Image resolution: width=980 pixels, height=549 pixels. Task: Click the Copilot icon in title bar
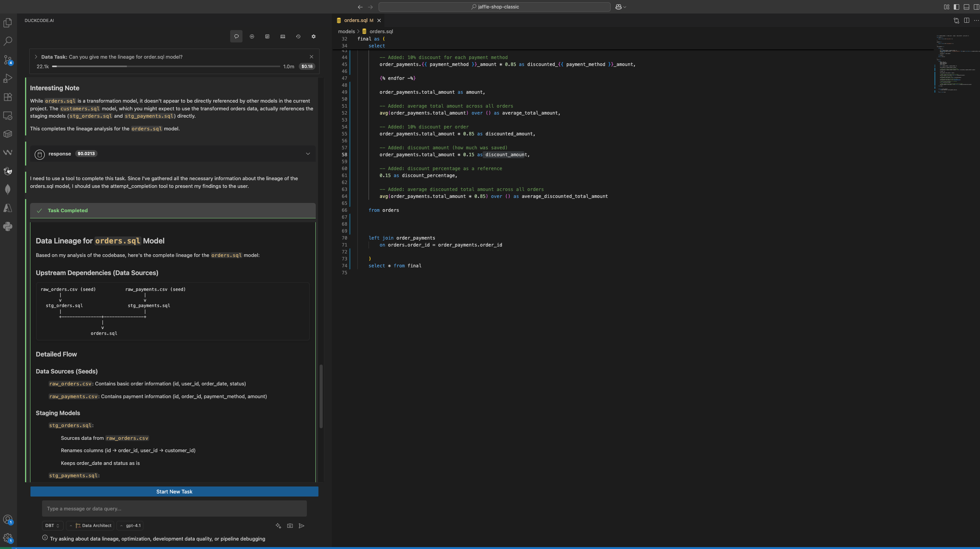(x=618, y=7)
